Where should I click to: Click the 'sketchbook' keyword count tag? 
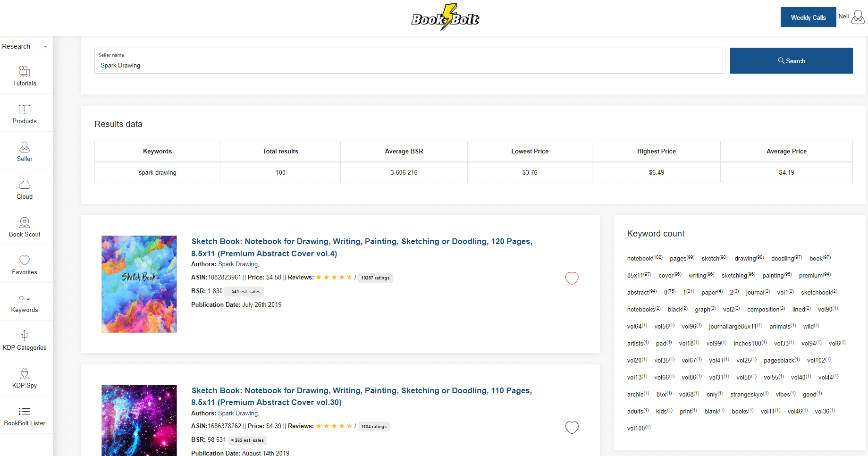click(x=819, y=292)
